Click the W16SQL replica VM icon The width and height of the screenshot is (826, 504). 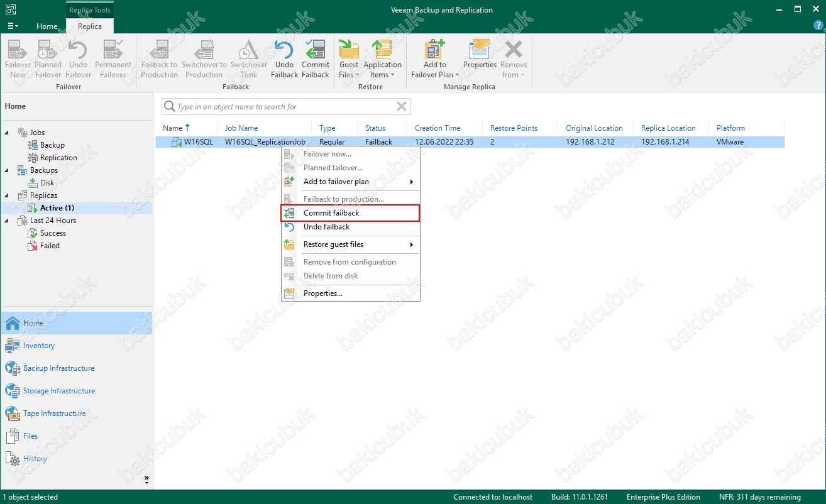pos(177,142)
